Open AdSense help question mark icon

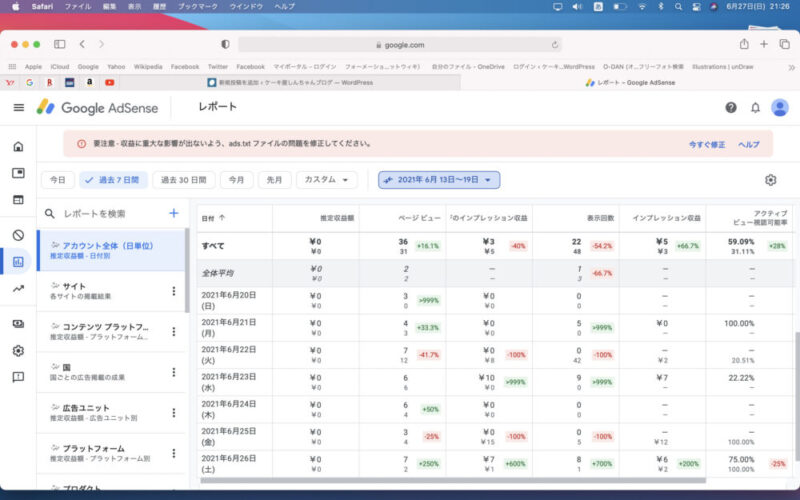pyautogui.click(x=731, y=108)
